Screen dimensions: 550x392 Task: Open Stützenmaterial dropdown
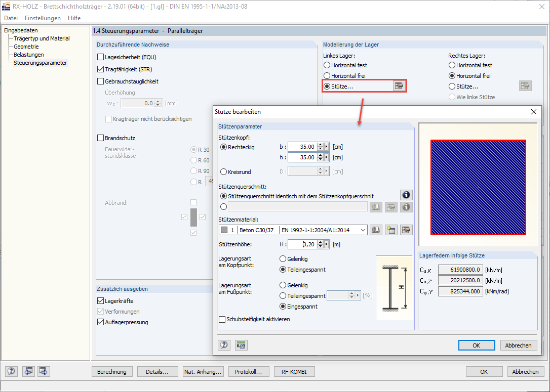pyautogui.click(x=363, y=230)
